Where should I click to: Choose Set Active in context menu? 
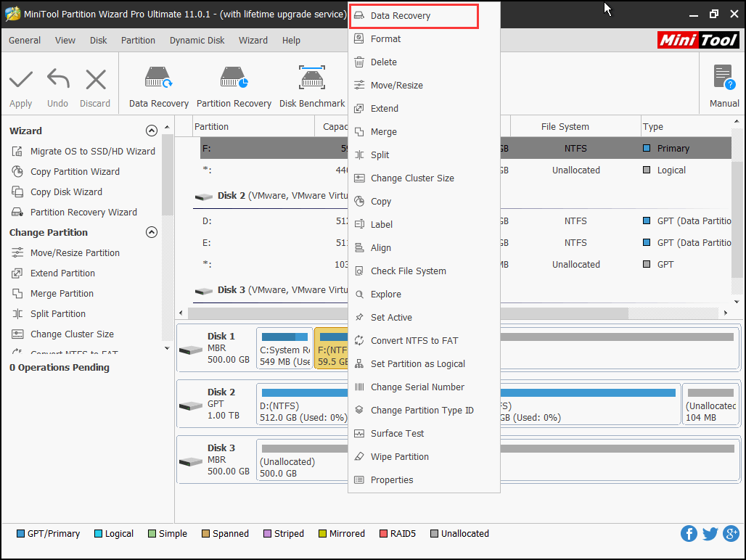pyautogui.click(x=424, y=318)
